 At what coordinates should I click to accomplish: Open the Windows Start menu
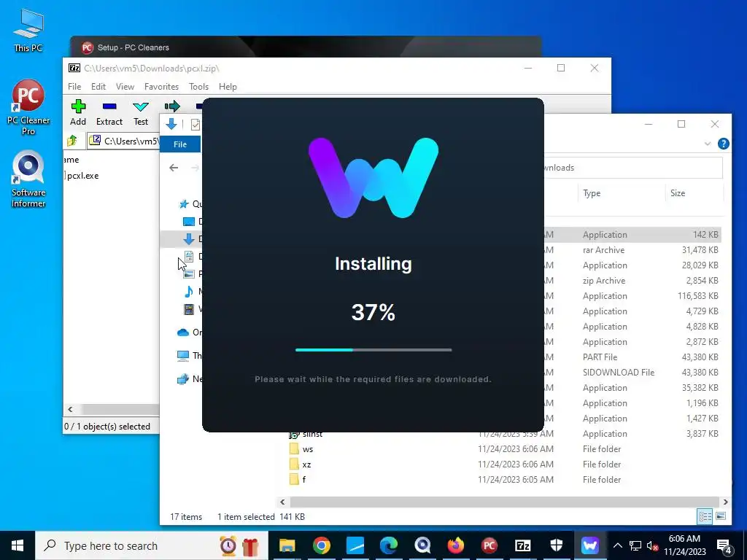click(x=18, y=545)
